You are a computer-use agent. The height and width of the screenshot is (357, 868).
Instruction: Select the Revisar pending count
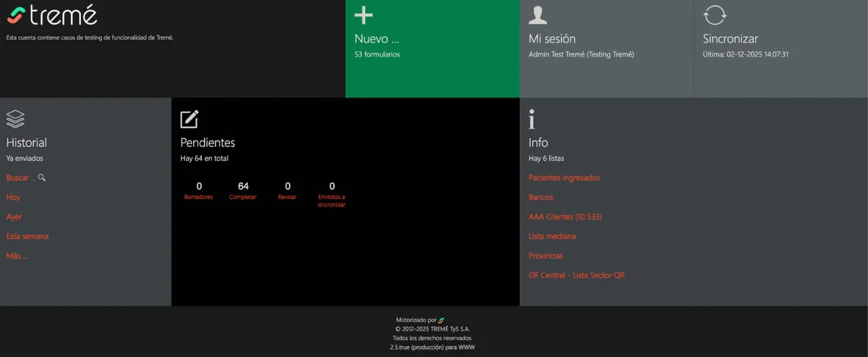(x=287, y=191)
